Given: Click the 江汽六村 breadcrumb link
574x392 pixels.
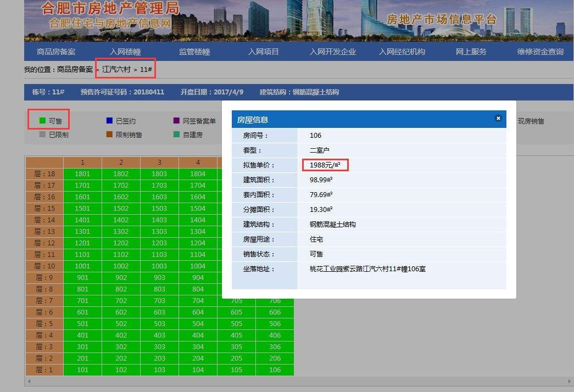Looking at the screenshot, I should click(116, 69).
